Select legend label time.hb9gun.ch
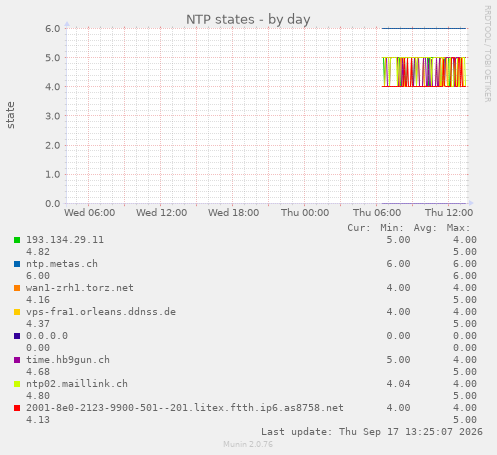497x455 pixels. click(68, 360)
